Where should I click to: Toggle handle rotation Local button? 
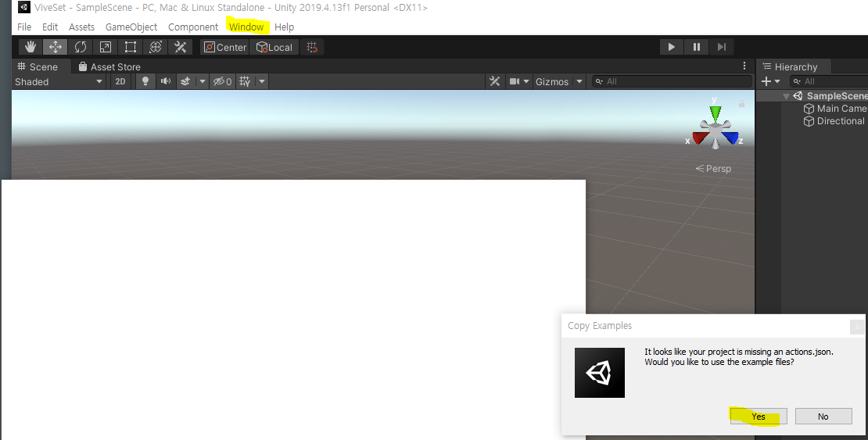[x=274, y=47]
